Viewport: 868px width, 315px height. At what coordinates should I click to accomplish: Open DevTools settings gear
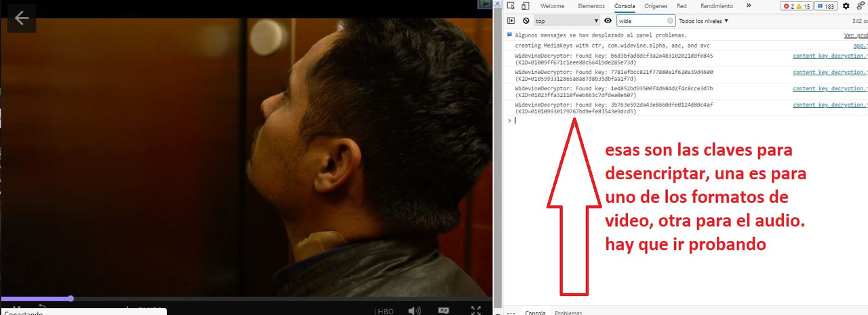846,6
